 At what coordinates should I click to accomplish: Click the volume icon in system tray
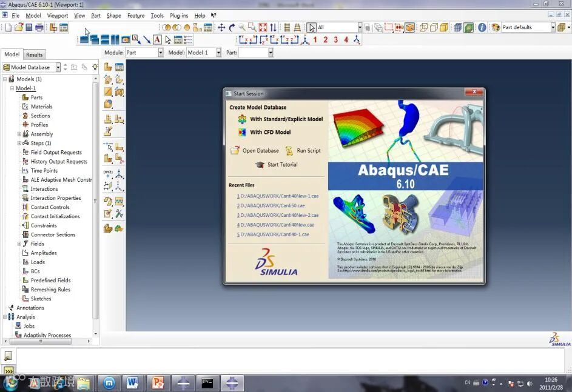(x=530, y=384)
